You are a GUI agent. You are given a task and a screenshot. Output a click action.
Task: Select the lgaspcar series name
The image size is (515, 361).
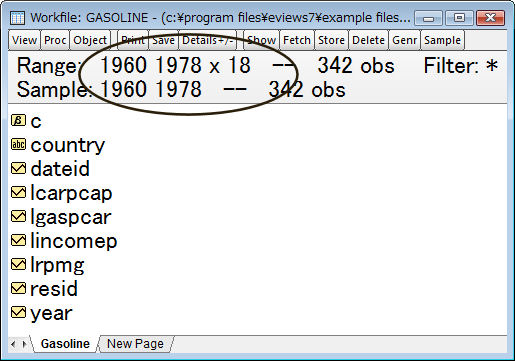[71, 217]
